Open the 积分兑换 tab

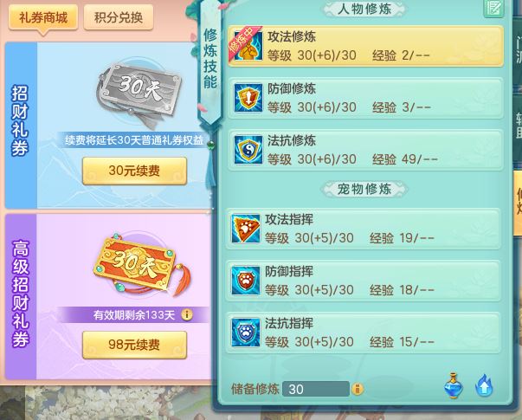click(x=119, y=17)
